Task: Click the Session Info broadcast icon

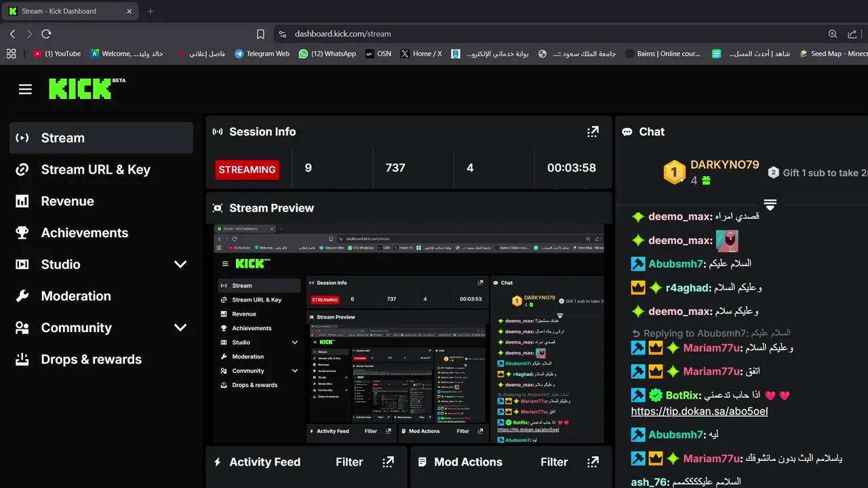Action: pyautogui.click(x=218, y=132)
